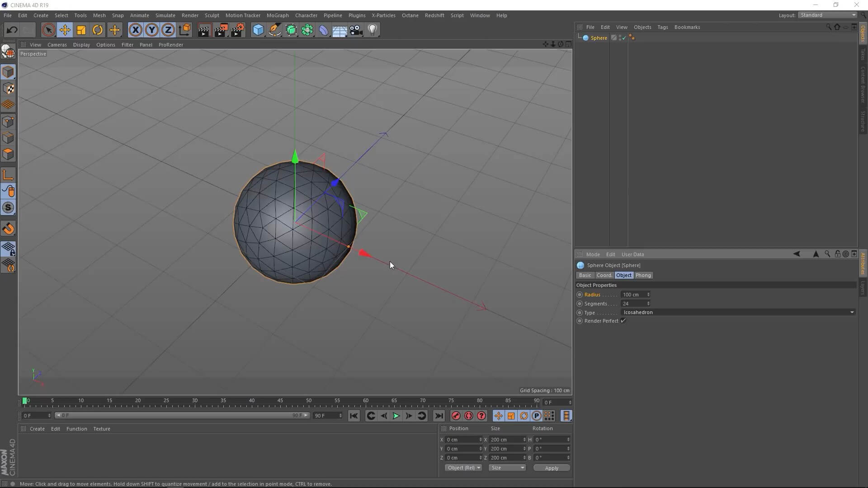
Task: Select the Live Selection tool
Action: [x=48, y=30]
